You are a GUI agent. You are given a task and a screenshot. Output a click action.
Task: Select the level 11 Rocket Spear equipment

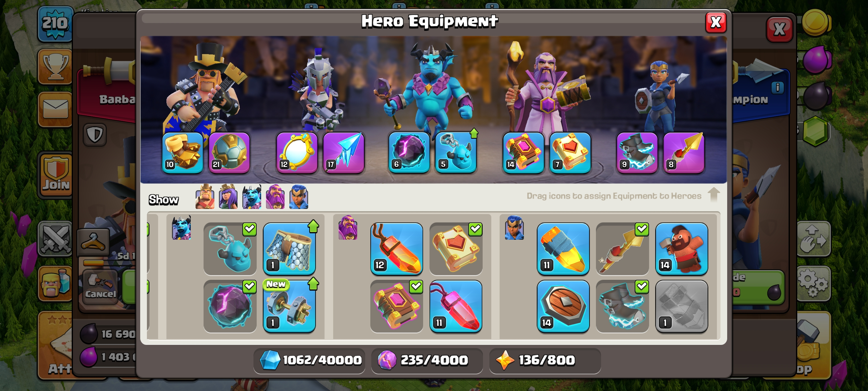coord(563,248)
